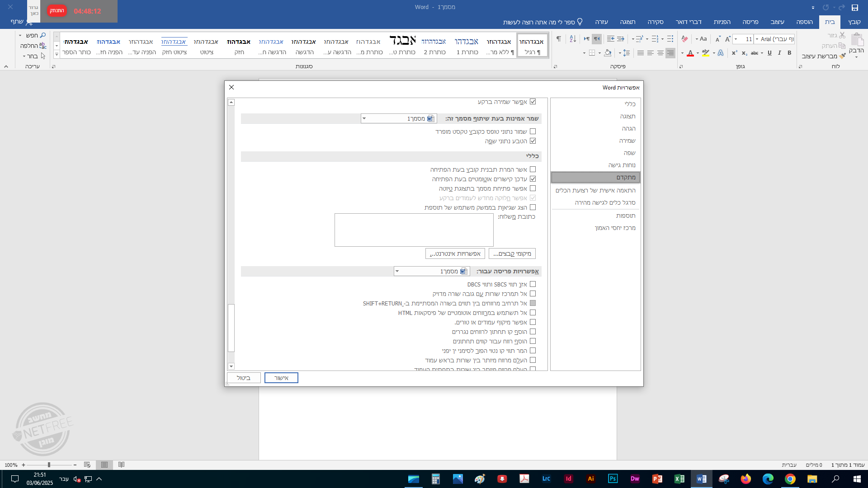The width and height of the screenshot is (868, 488).
Task: Toggle 'אשר המרת תבנית קובץ בעת הפתיחה' checkbox
Action: (x=533, y=169)
